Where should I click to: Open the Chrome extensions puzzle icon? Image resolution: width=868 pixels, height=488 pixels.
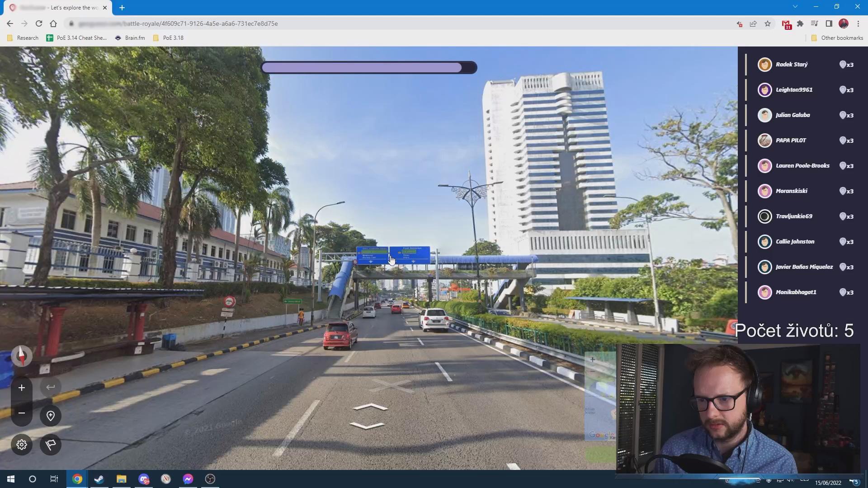point(800,23)
